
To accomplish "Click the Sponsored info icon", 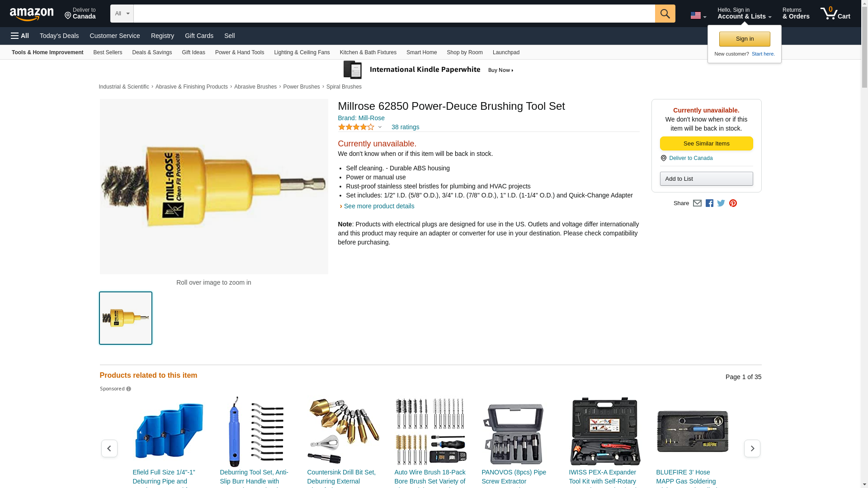I will coord(129,389).
